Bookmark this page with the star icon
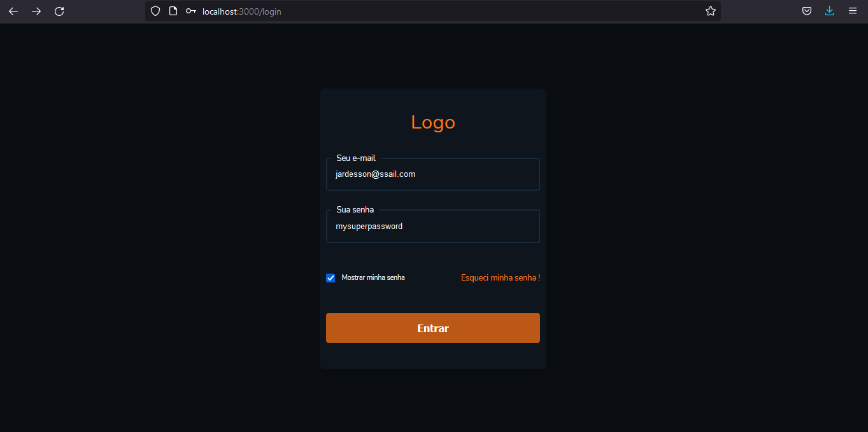The width and height of the screenshot is (868, 432). [x=710, y=11]
